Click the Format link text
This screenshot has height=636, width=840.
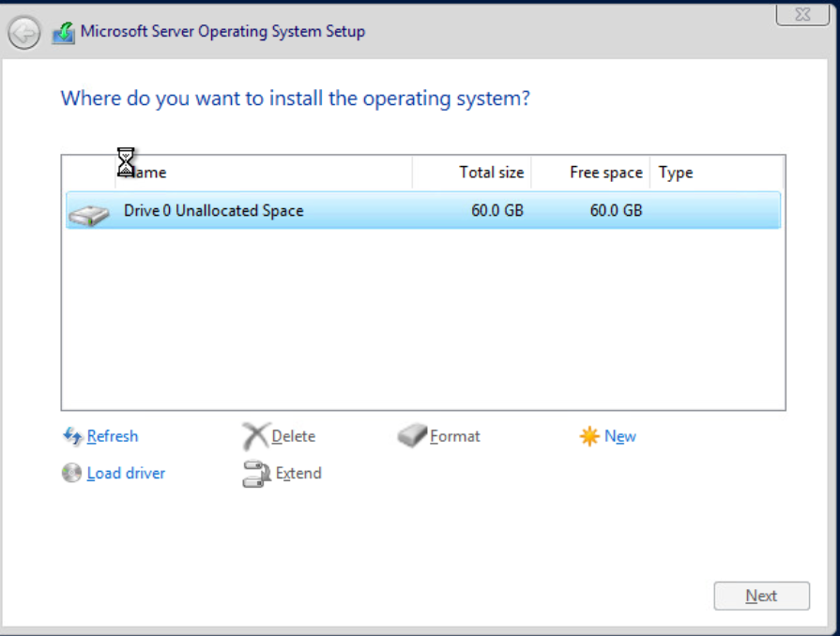coord(455,436)
